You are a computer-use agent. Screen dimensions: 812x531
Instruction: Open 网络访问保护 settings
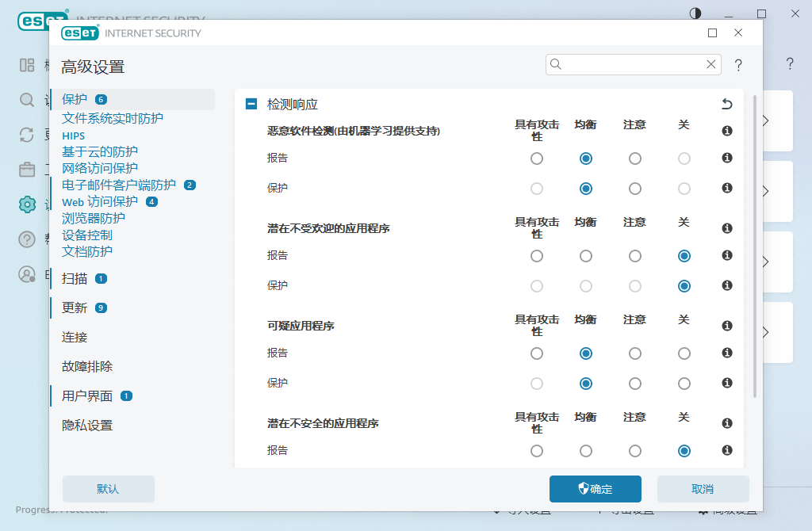click(99, 168)
